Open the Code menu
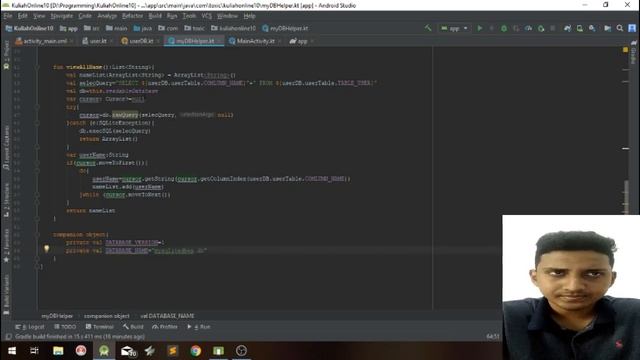The image size is (640, 360). tap(85, 16)
